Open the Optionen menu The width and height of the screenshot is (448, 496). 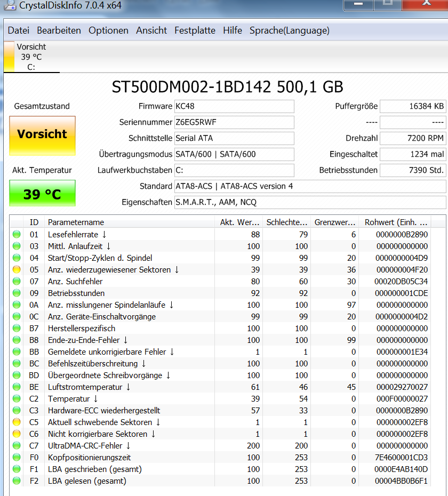tap(108, 31)
